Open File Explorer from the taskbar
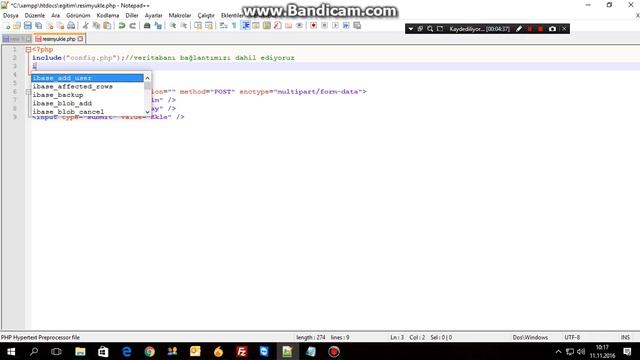Screen dimensions: 640x360 pyautogui.click(x=80, y=351)
